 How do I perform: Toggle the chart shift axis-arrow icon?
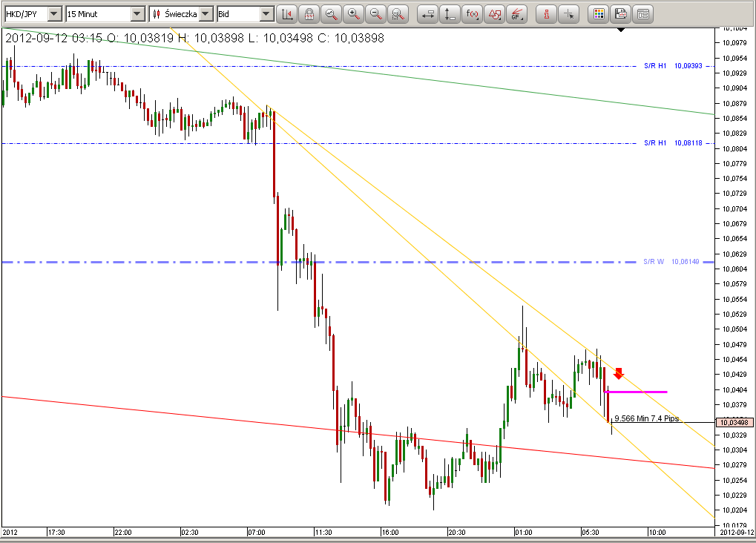click(x=287, y=15)
